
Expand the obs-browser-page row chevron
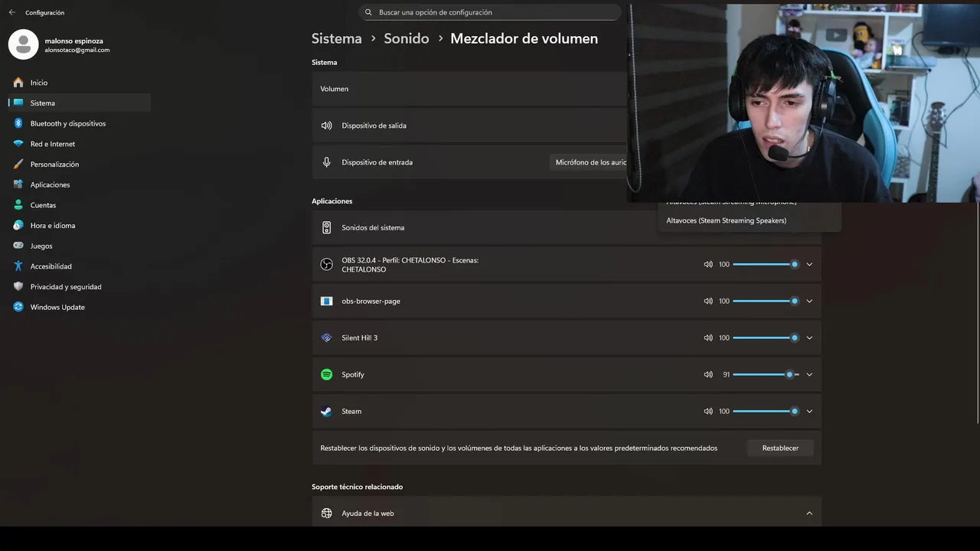809,301
